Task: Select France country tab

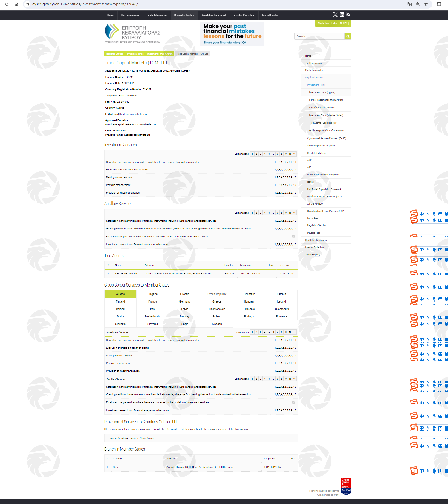Action: pyautogui.click(x=152, y=301)
